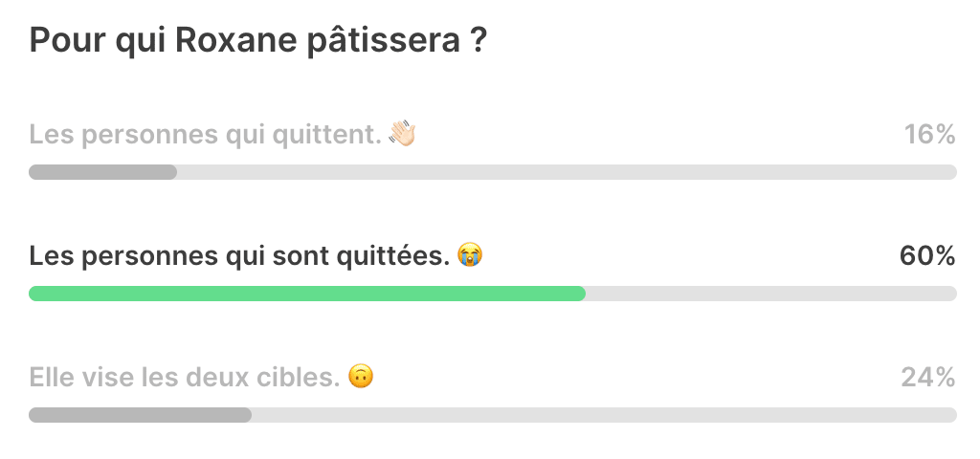980x459 pixels.
Task: Click the grey filled bar for 16% option
Action: (x=103, y=172)
